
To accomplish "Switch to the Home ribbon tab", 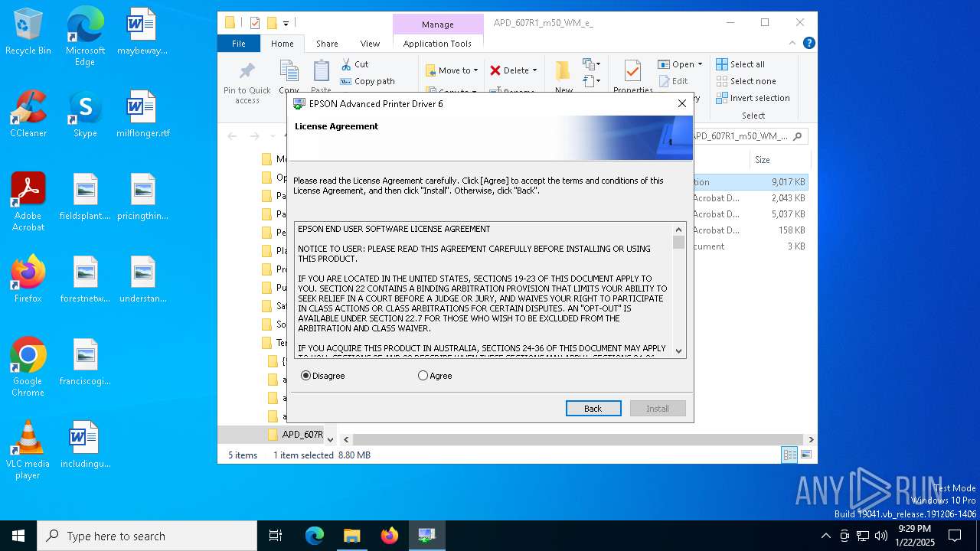I will 282,44.
